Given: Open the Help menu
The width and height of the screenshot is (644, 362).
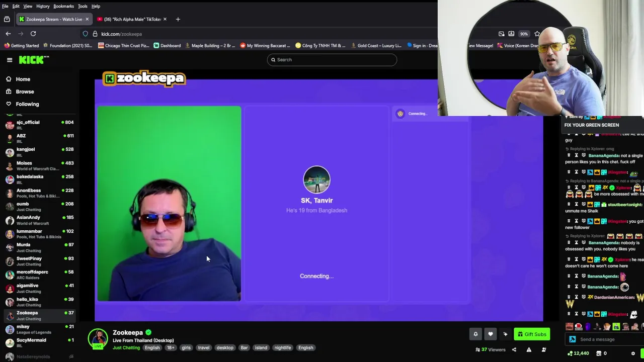Looking at the screenshot, I should pos(96,6).
